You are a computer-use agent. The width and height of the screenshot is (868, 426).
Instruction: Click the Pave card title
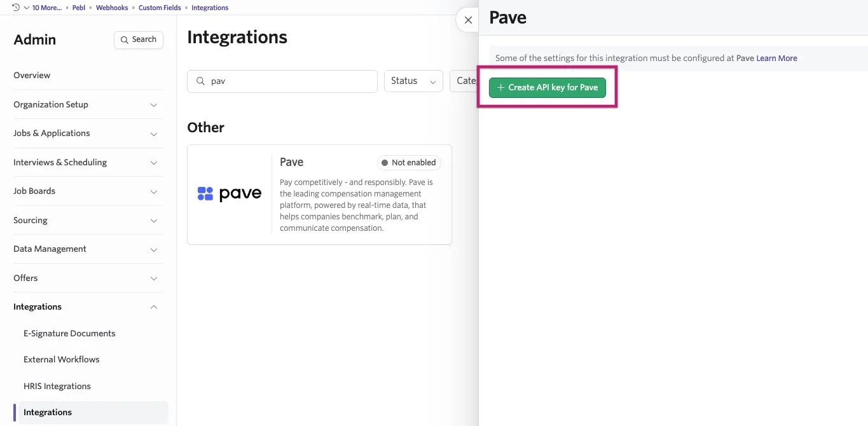pyautogui.click(x=291, y=162)
